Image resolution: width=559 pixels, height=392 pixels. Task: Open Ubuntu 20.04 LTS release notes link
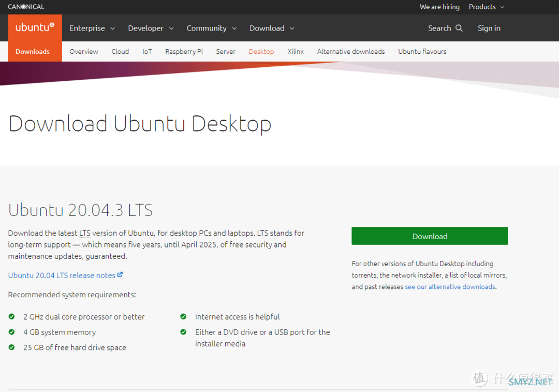pyautogui.click(x=62, y=275)
